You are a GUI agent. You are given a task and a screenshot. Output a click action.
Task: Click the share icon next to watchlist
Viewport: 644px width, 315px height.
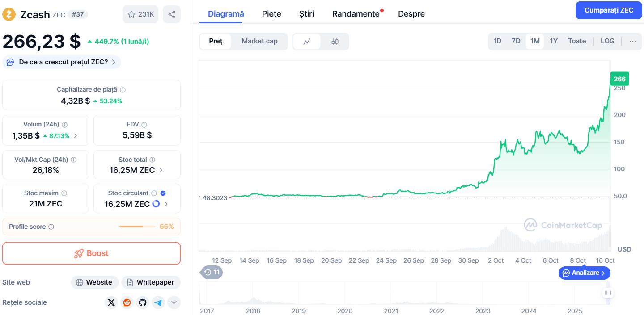(172, 14)
